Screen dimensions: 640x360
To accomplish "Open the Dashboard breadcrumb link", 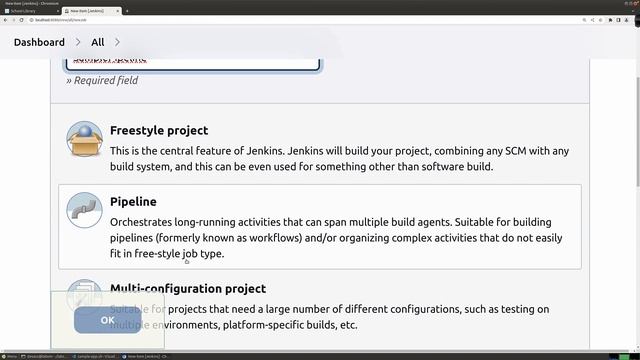I will (x=39, y=42).
